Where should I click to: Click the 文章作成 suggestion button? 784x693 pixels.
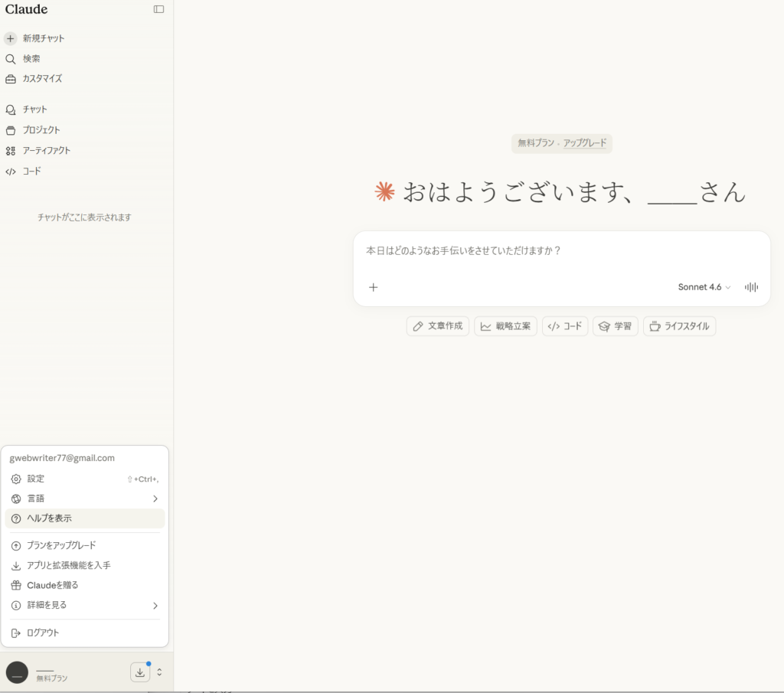coord(437,326)
